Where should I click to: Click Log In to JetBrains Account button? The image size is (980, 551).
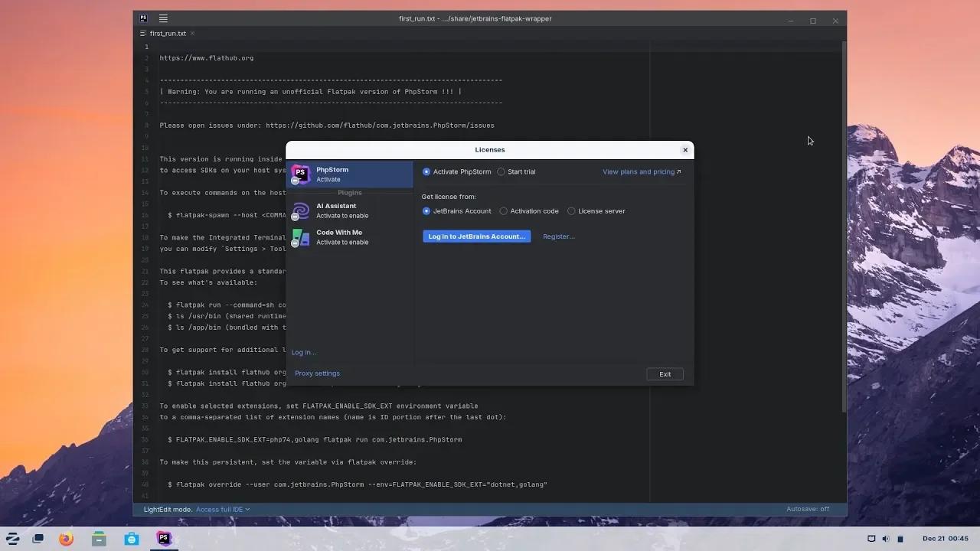coord(476,236)
